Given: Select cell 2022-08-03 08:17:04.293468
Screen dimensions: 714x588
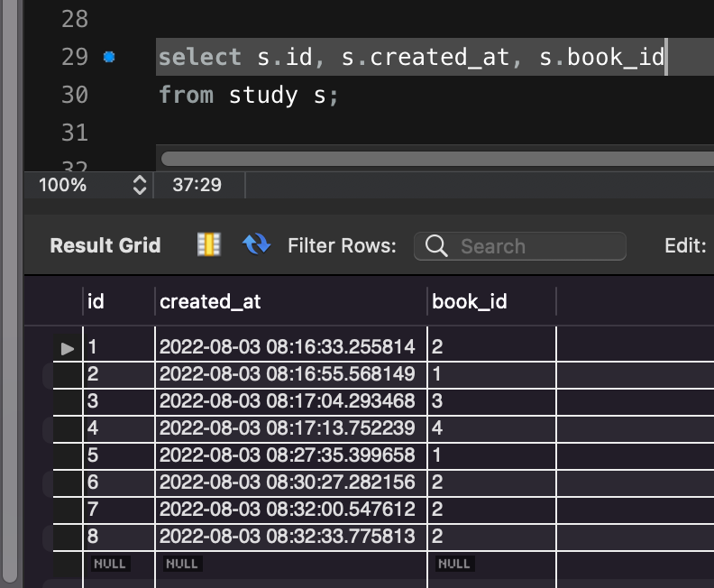Looking at the screenshot, I should point(291,401).
